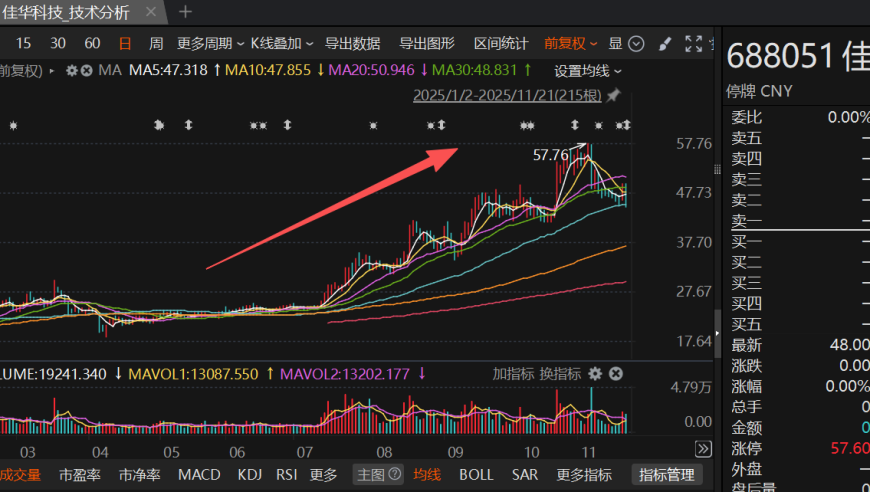This screenshot has width=870, height=492.
Task: Click the 卖五 order book row
Action: click(x=800, y=138)
